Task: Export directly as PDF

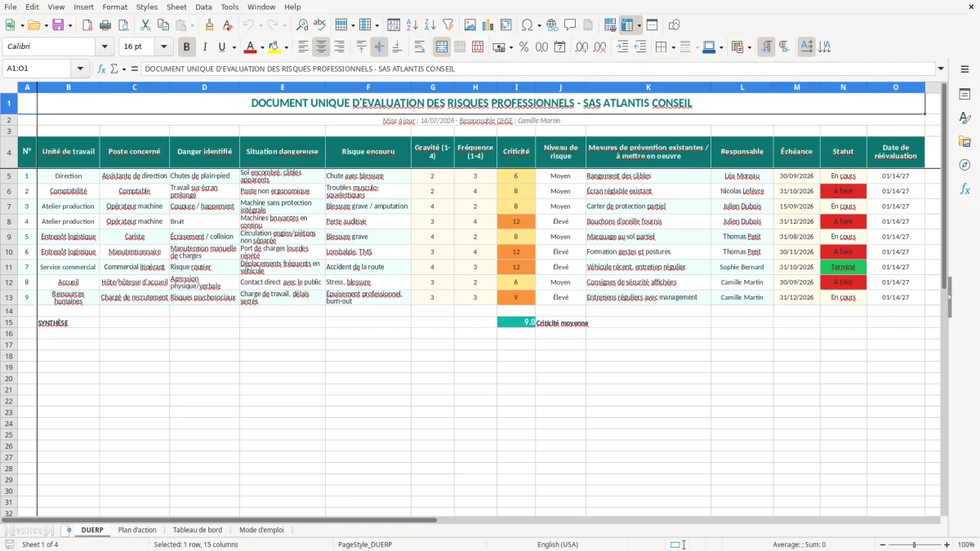Action: 87,25
